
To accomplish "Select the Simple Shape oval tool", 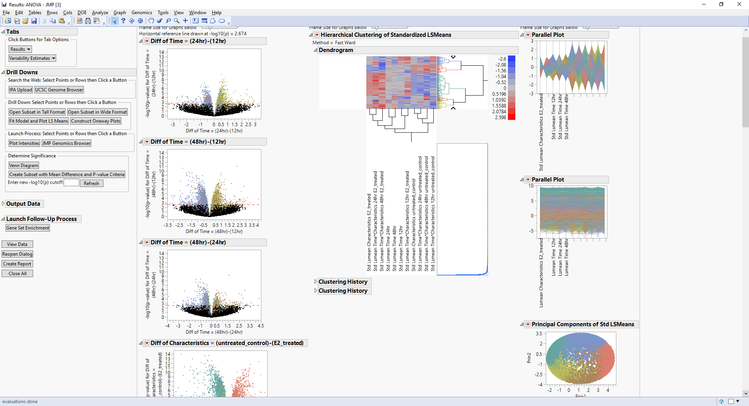I will click(x=222, y=21).
